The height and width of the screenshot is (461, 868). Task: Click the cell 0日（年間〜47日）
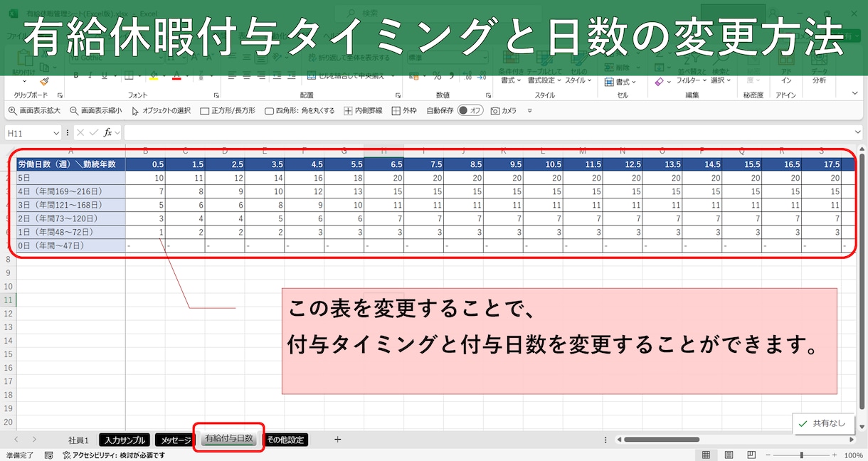70,245
